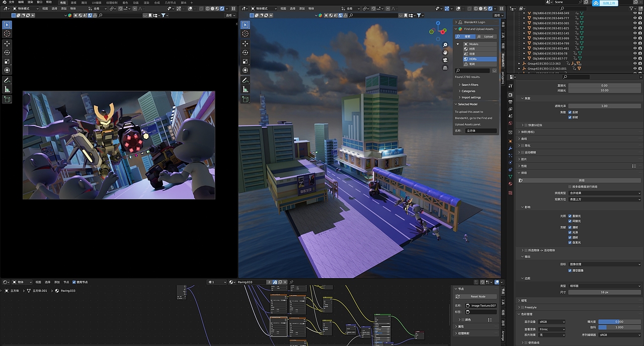The height and width of the screenshot is (346, 644).
Task: Click the zoom magnifier navigation icon in city viewport
Action: click(x=445, y=45)
